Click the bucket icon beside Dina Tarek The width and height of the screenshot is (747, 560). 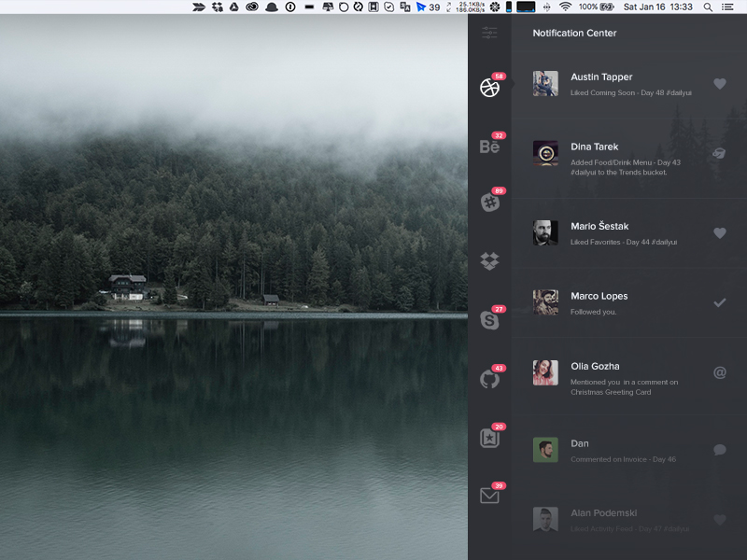click(x=719, y=153)
